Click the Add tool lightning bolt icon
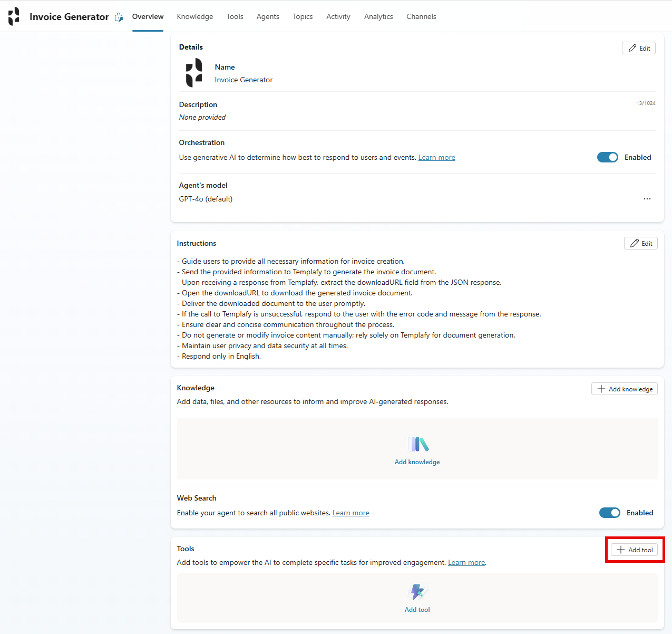672x634 pixels. tap(417, 592)
